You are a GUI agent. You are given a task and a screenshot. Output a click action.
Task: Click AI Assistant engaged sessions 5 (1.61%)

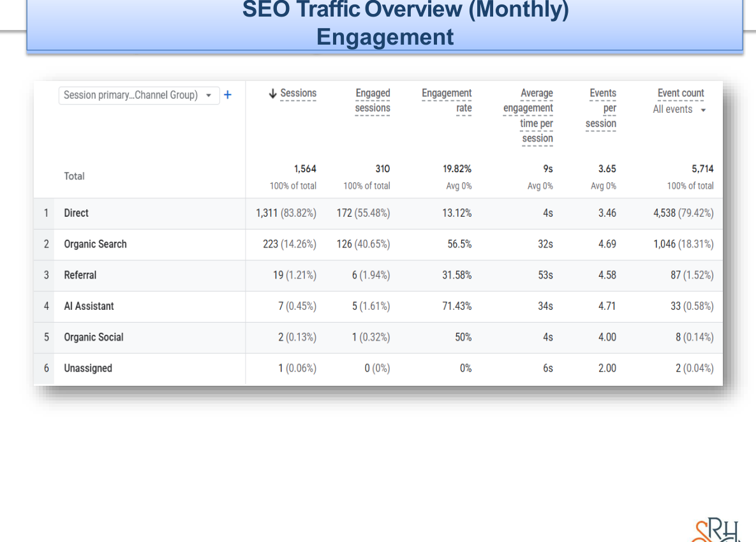371,306
